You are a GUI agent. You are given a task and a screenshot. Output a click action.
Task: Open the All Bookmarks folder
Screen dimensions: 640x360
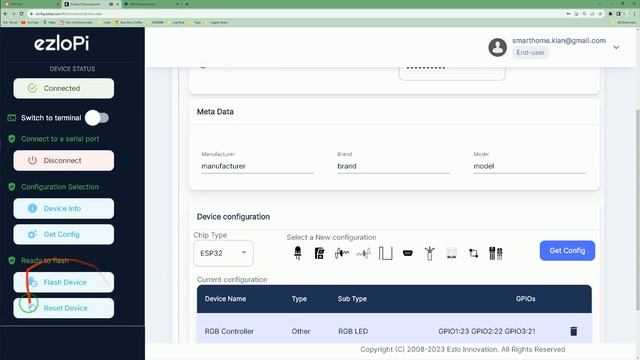[x=624, y=22]
